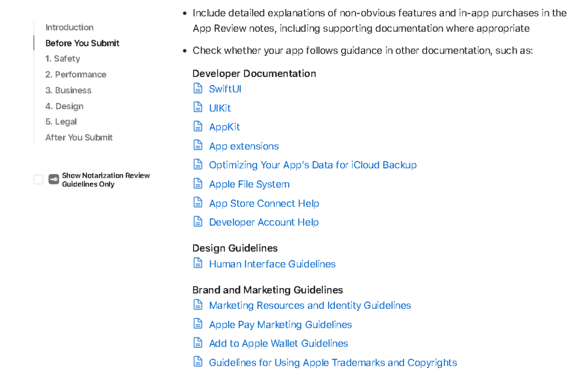
Task: Click document icon beside Add to Apple Wallet
Action: [x=198, y=343]
